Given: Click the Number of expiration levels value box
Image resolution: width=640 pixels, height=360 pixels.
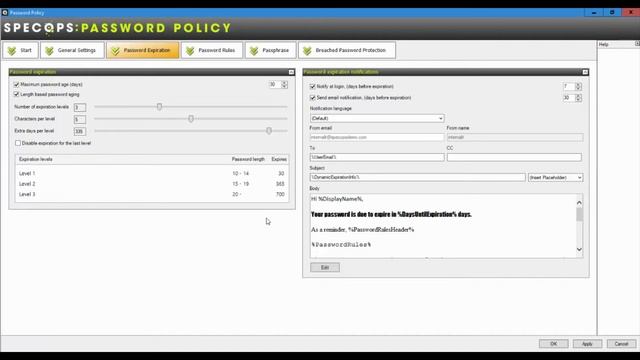Looking at the screenshot, I should click(80, 107).
